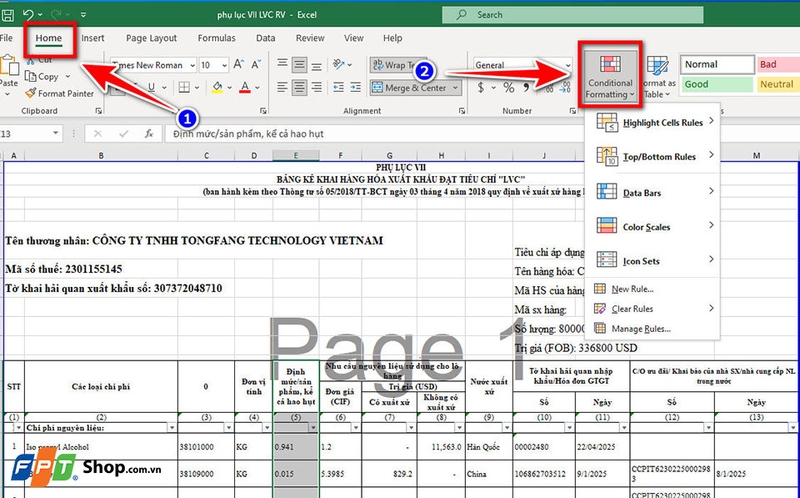Decrease font size with the smaller A
The width and height of the screenshot is (800, 498).
click(x=256, y=64)
